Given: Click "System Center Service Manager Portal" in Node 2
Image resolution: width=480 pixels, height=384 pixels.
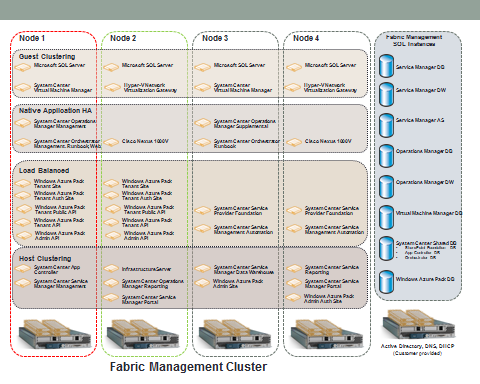Looking at the screenshot, I should (149, 299).
